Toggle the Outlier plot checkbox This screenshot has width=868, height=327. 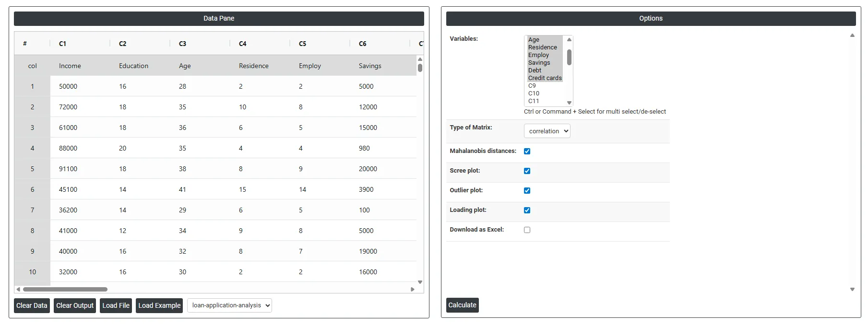pos(527,190)
